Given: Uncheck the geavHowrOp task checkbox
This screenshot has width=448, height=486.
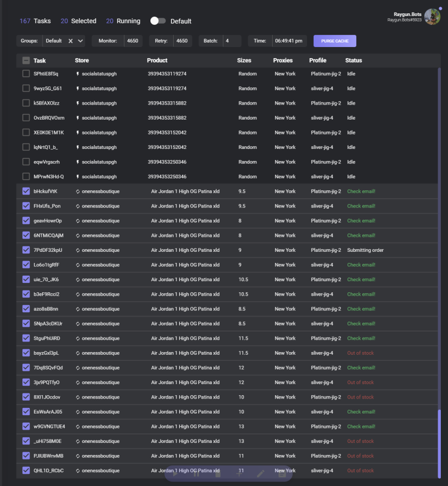Looking at the screenshot, I should 26,221.
